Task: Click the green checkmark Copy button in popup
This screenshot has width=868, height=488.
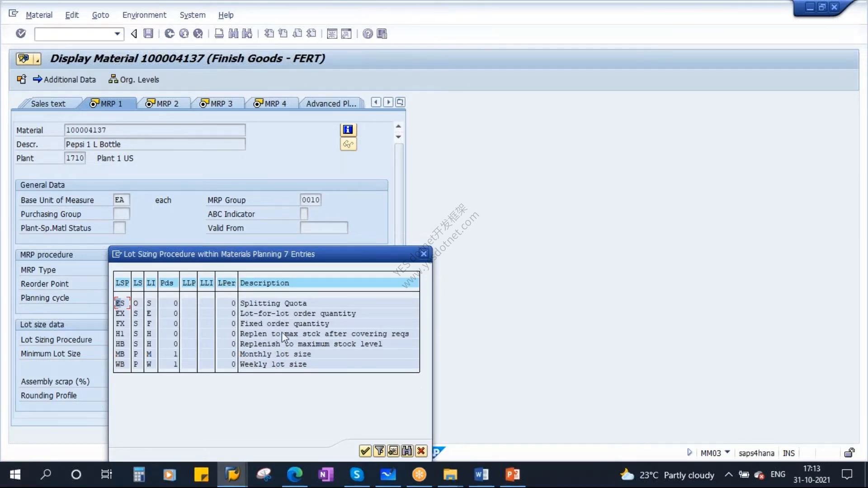Action: pos(365,450)
